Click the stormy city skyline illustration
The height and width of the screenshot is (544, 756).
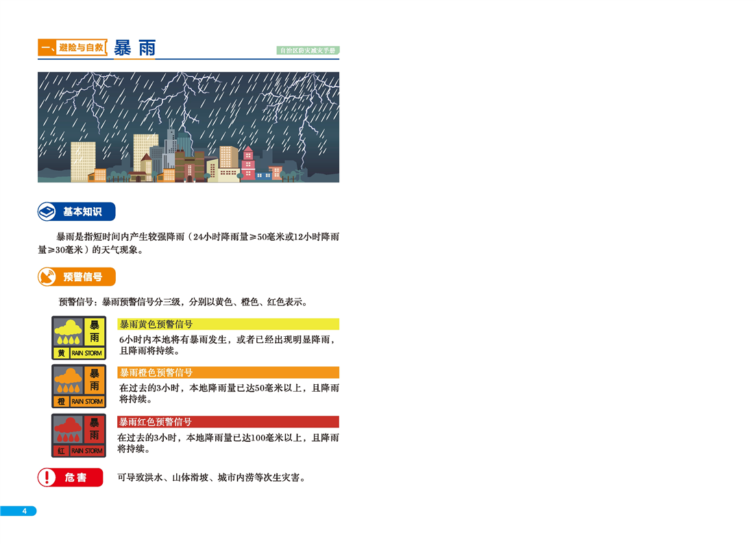[188, 127]
